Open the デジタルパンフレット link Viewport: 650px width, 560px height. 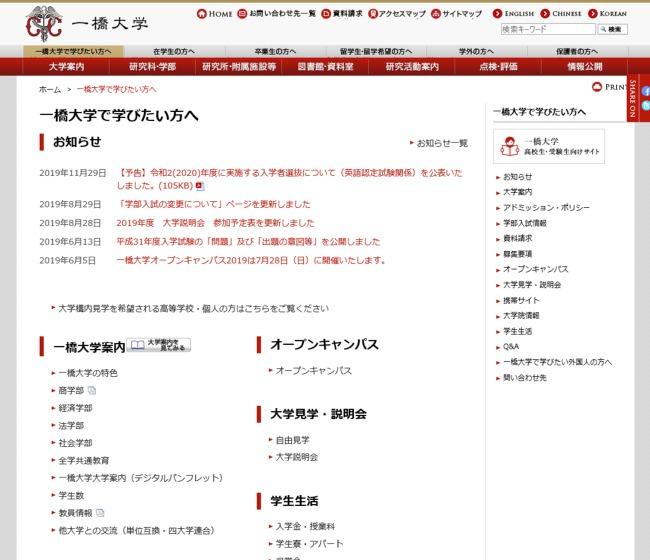click(141, 478)
